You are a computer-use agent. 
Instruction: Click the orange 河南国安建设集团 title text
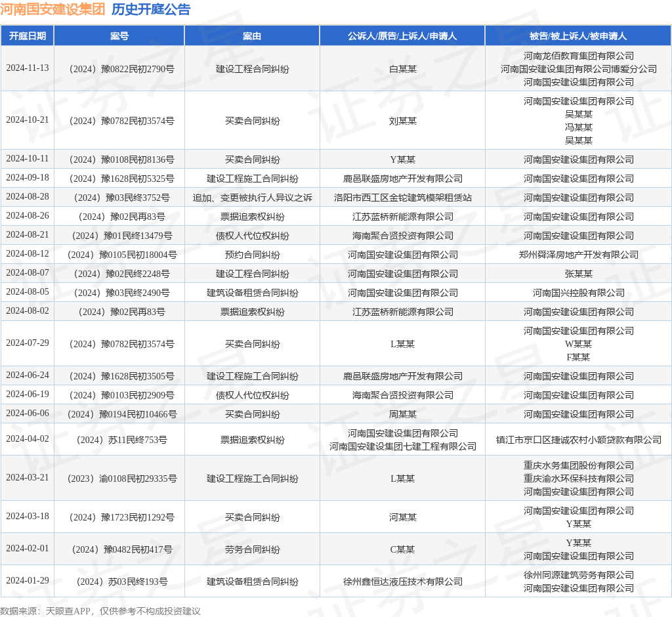(52, 9)
